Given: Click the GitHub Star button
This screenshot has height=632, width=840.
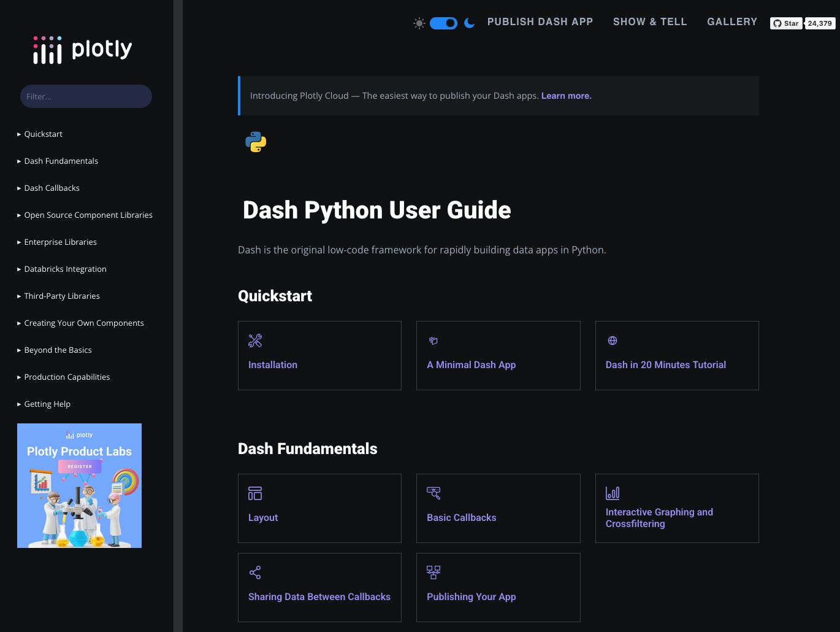Looking at the screenshot, I should click(786, 23).
